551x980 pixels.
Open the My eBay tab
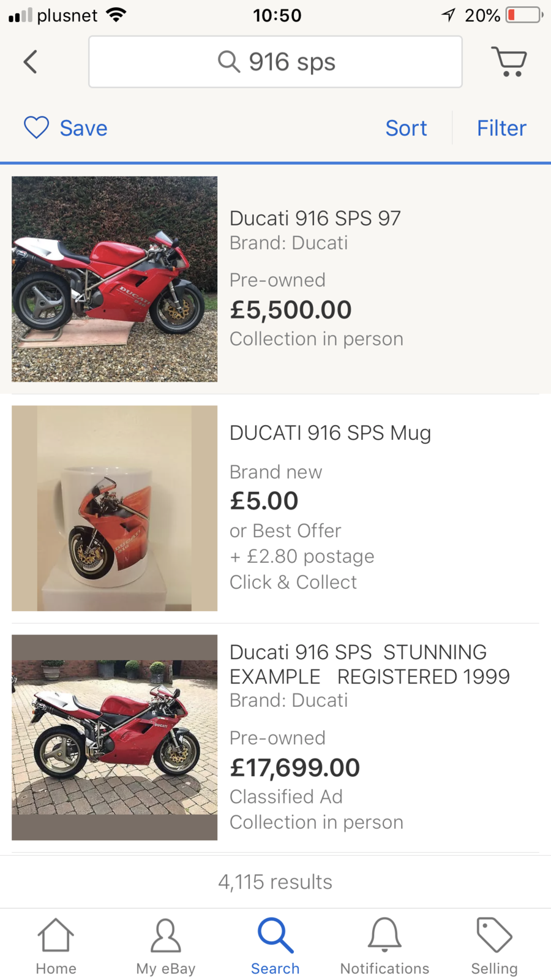[x=165, y=946]
